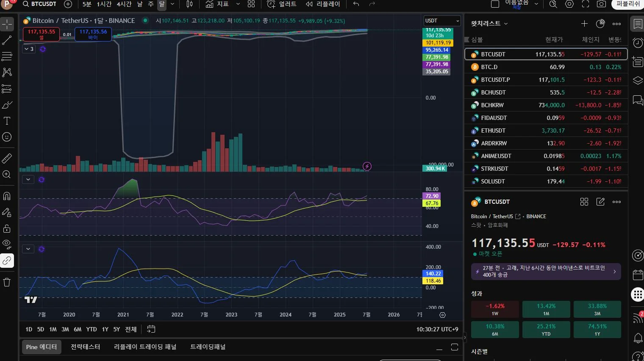Add a symbol to the watchlist
The height and width of the screenshot is (361, 644).
click(584, 24)
